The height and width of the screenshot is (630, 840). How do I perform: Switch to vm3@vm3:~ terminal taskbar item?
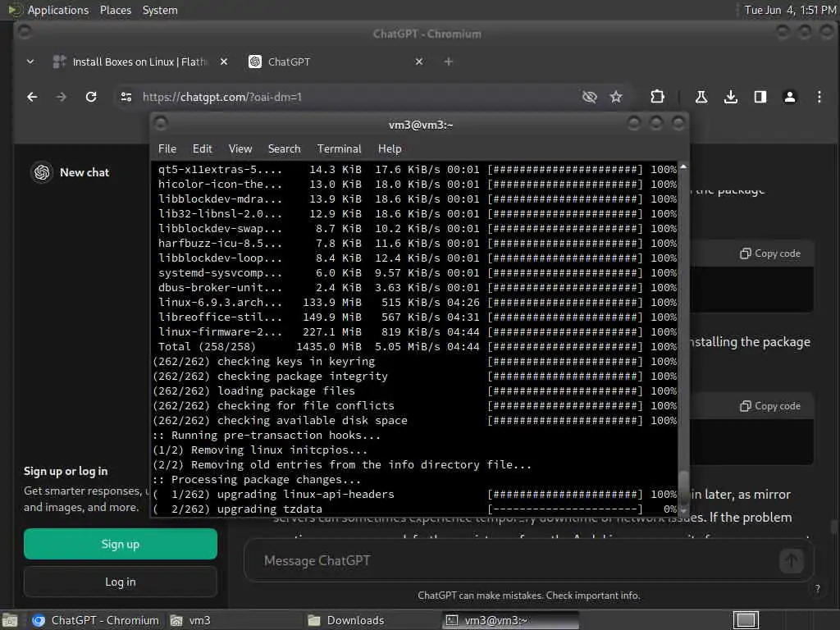coord(510,620)
